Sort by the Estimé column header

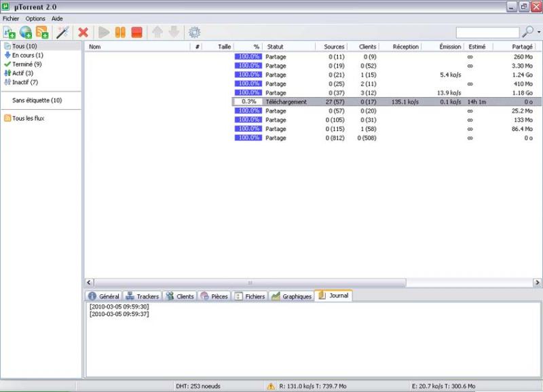pos(479,47)
